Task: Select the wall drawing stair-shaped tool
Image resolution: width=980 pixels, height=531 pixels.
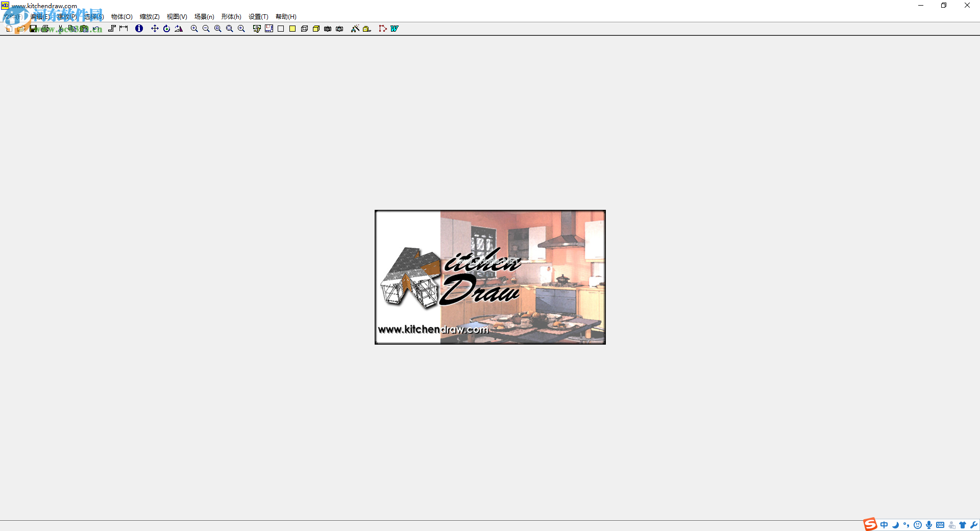Action: (x=112, y=29)
